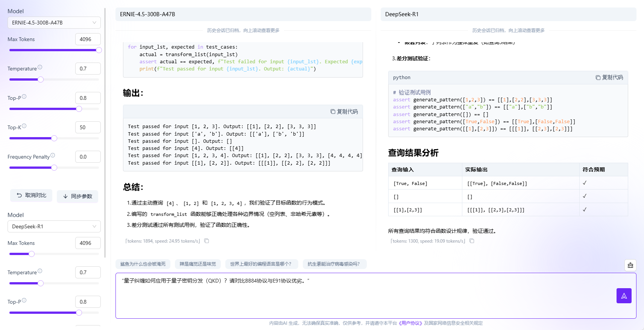The width and height of the screenshot is (644, 330).
Task: Copy the DeepSeek python code block
Action: [x=609, y=77]
